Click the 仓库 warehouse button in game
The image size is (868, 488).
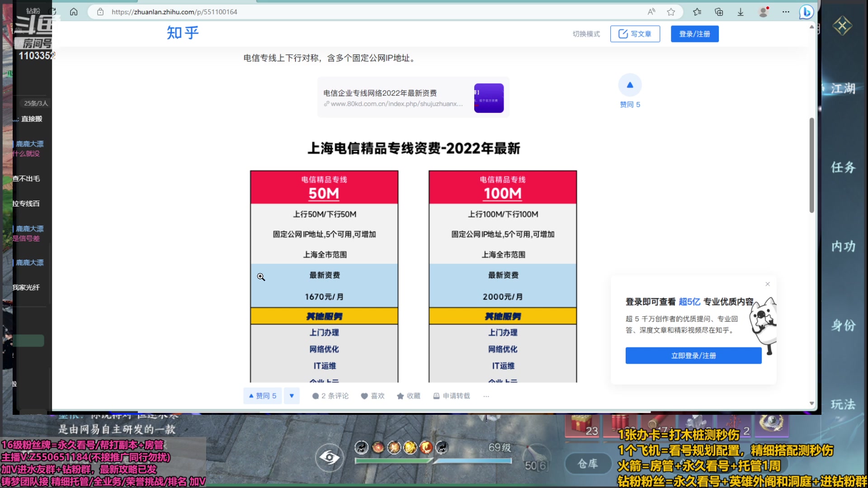pyautogui.click(x=588, y=464)
